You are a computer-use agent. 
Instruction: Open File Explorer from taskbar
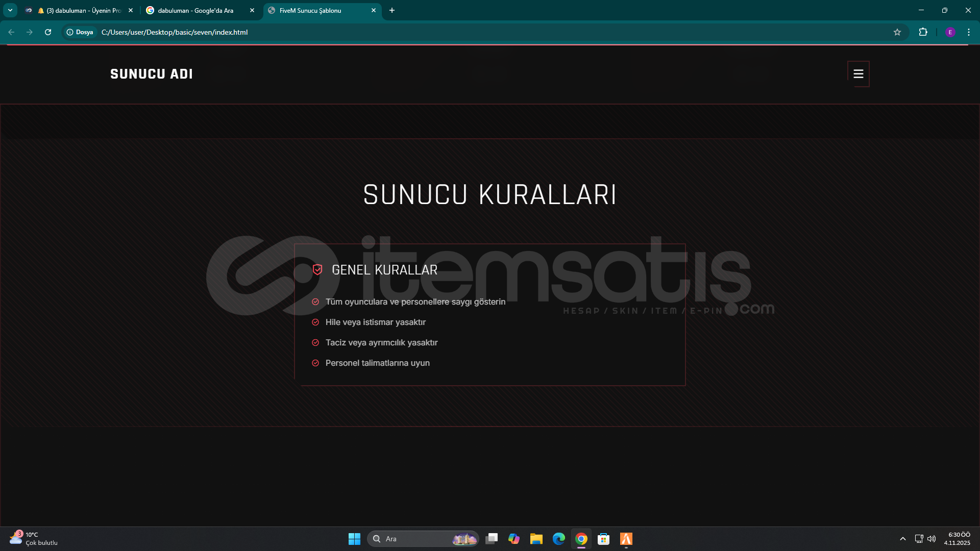(536, 539)
